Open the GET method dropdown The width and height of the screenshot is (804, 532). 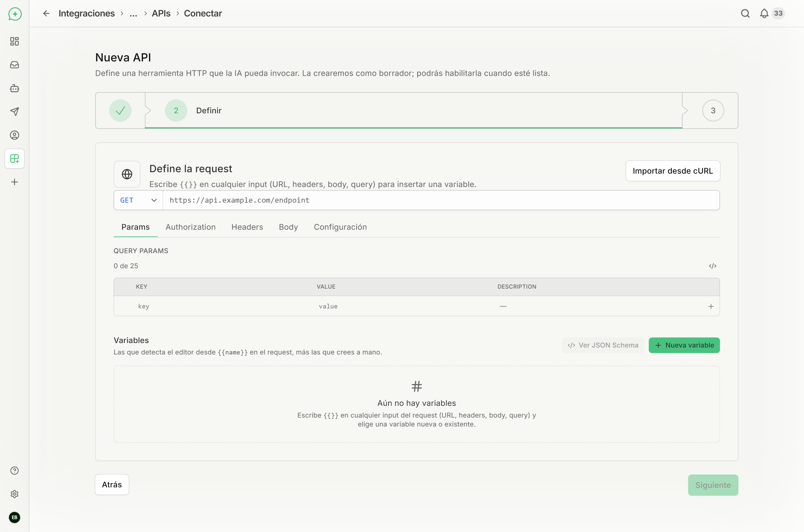click(138, 200)
